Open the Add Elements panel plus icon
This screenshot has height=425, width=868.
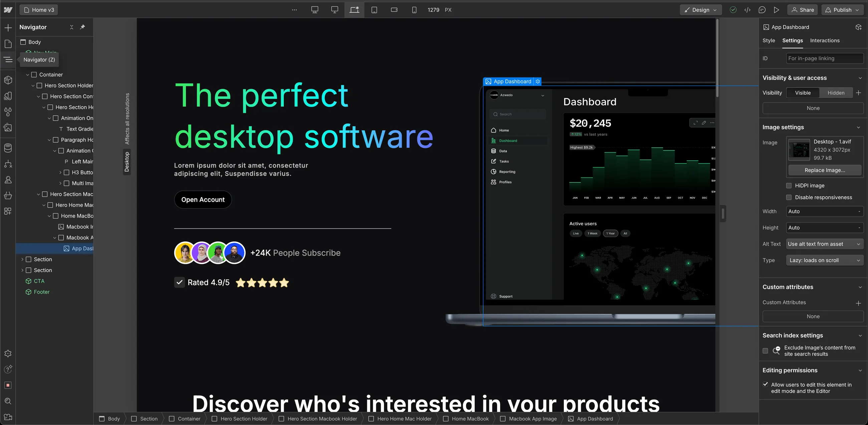(8, 28)
